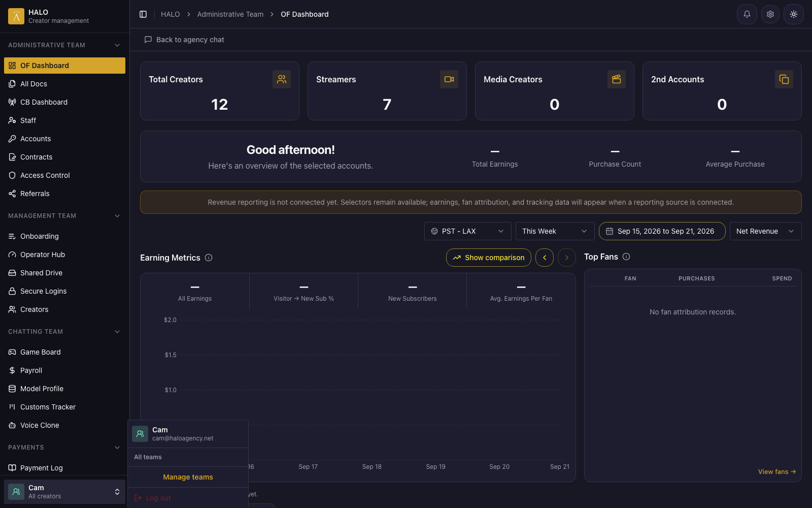Screen dimensions: 812x508
Task: Open All Docs in sidebar
Action: 64,84
